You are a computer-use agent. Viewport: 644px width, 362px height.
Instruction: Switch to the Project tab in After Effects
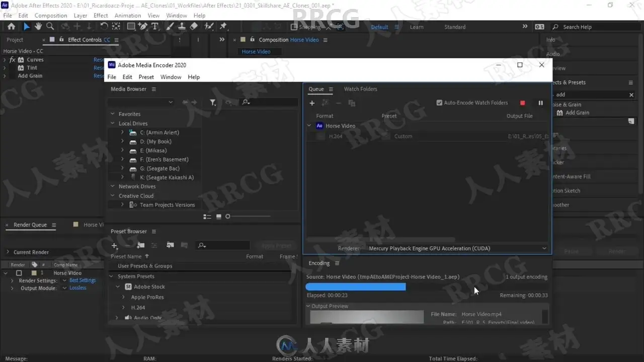tap(15, 40)
